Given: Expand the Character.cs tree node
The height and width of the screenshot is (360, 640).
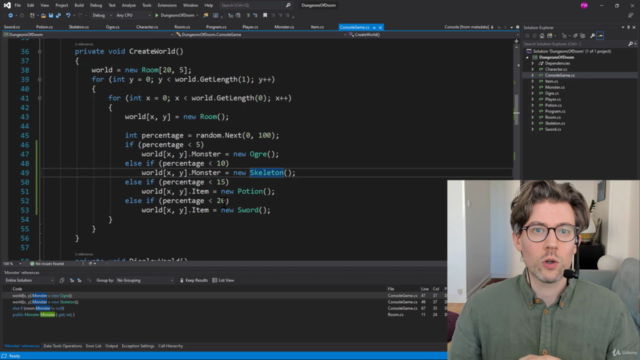Looking at the screenshot, I should 533,69.
